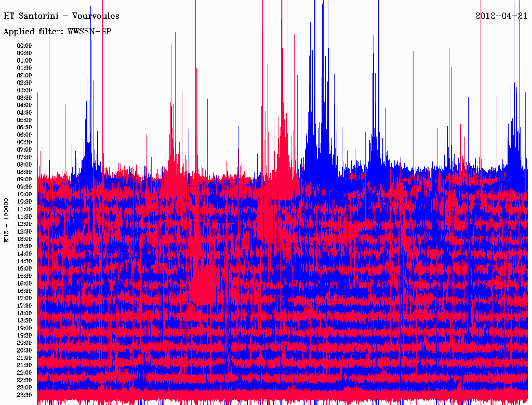Select the 18:30 time label

pyautogui.click(x=24, y=320)
